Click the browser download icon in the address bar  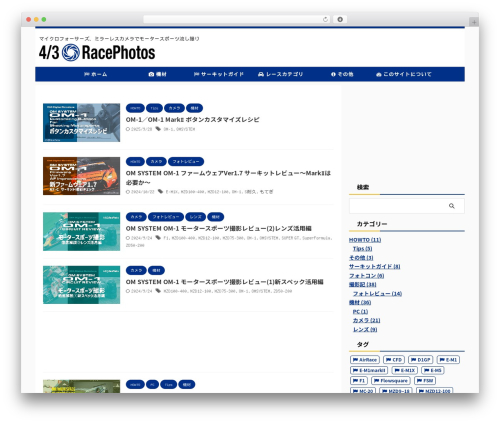[x=340, y=19]
